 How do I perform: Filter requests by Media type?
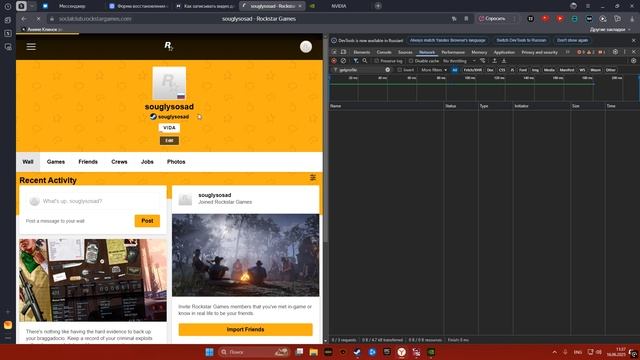click(x=549, y=70)
